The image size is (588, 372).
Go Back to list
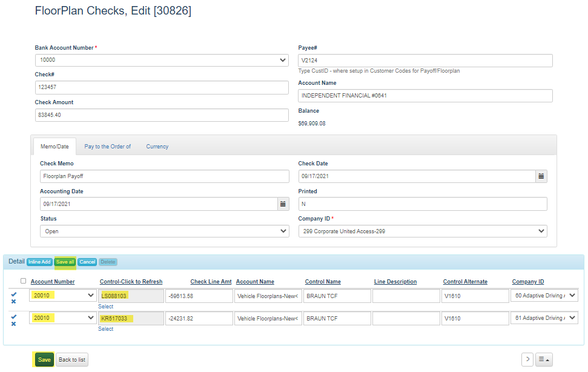tap(72, 360)
